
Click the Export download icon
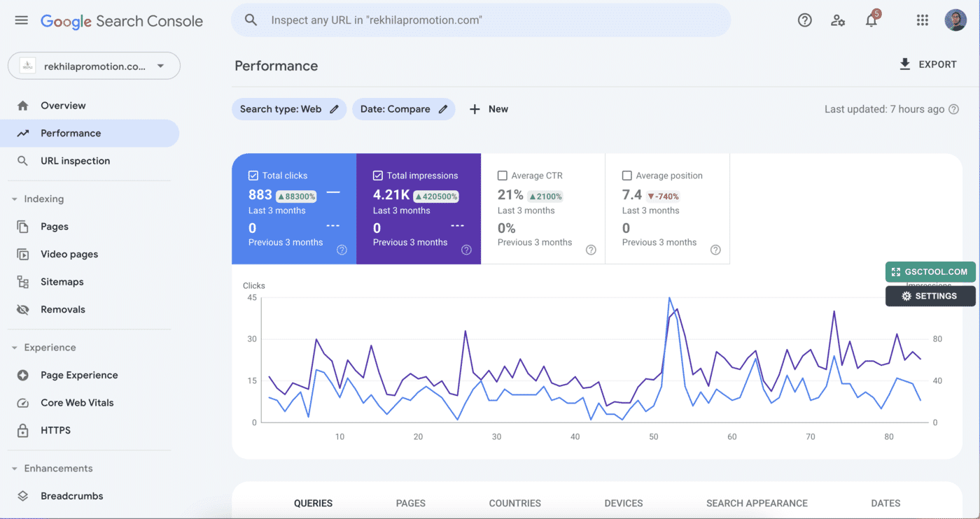(905, 64)
